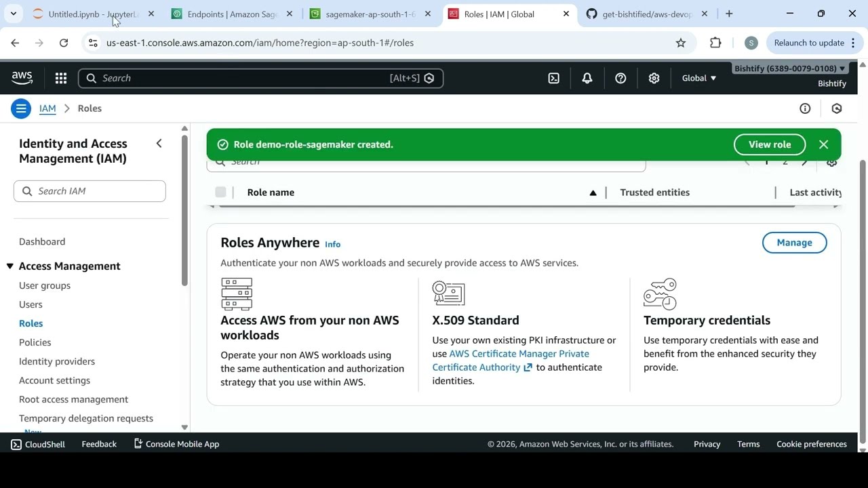
Task: Collapse the IAM side navigation panel
Action: pos(159,144)
